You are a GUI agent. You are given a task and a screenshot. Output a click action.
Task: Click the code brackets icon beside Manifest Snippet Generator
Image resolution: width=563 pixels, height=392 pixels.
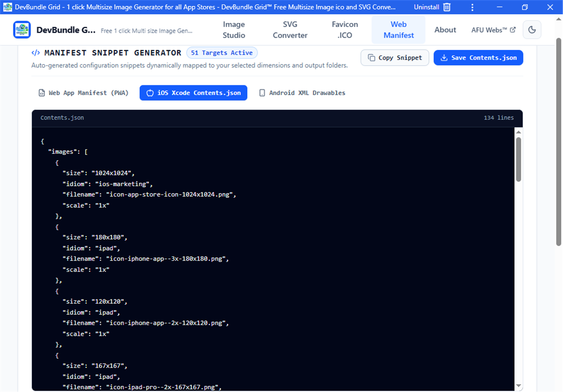(35, 53)
